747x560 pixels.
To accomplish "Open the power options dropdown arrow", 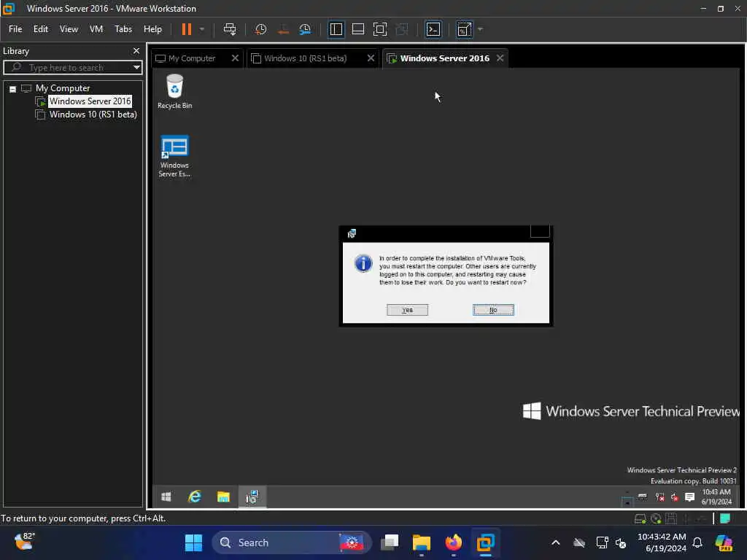I will coord(202,29).
